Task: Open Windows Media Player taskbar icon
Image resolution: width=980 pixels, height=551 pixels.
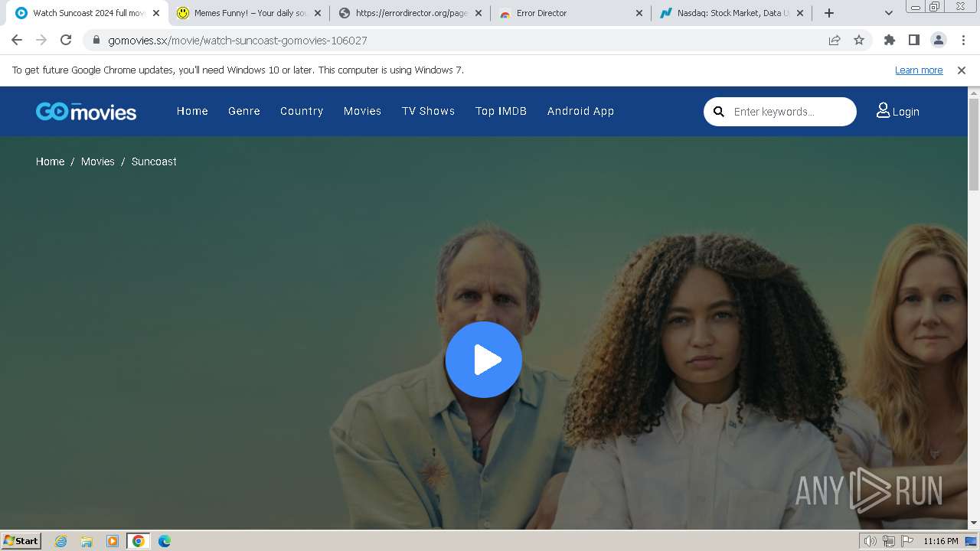Action: click(x=113, y=541)
